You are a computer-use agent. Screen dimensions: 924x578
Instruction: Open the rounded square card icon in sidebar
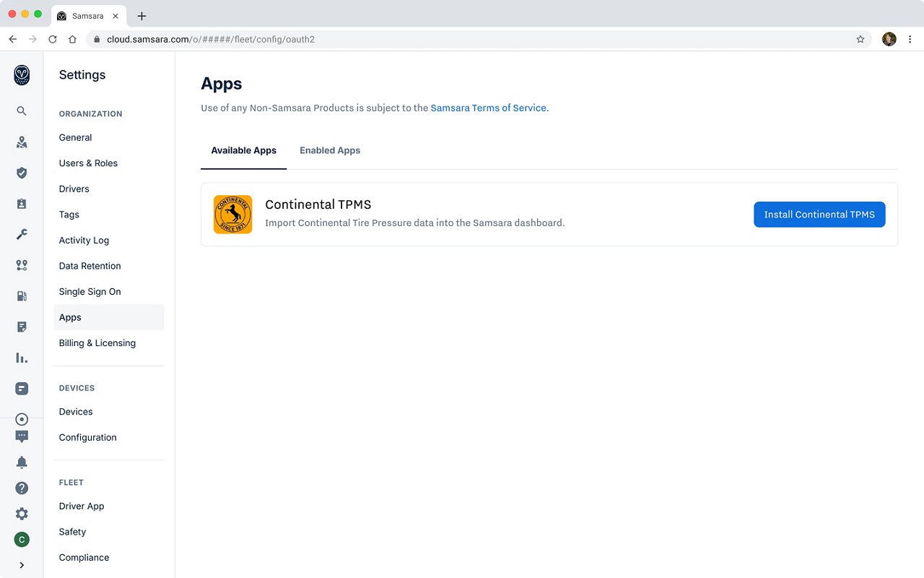(x=22, y=389)
